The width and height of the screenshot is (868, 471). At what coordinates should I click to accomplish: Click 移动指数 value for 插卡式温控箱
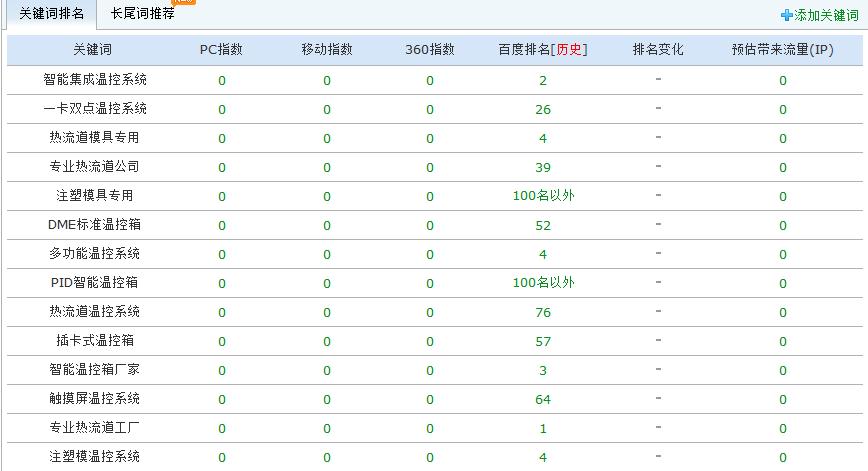click(327, 341)
